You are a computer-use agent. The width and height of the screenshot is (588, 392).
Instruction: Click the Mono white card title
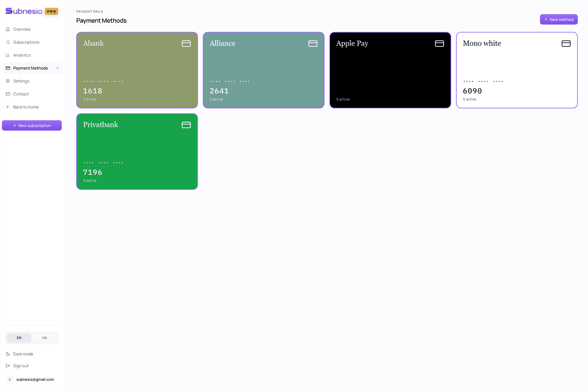(482, 43)
